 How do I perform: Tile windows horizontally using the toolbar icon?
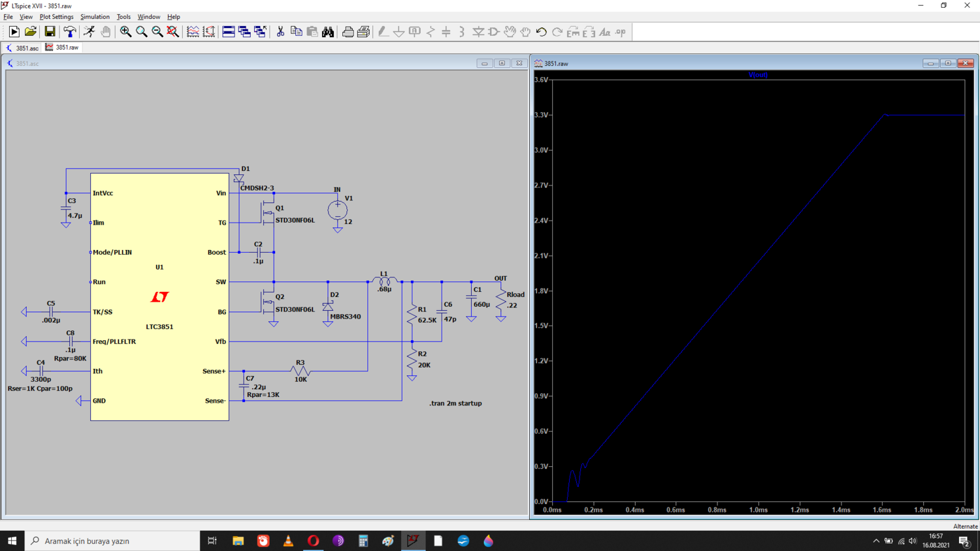(x=229, y=31)
